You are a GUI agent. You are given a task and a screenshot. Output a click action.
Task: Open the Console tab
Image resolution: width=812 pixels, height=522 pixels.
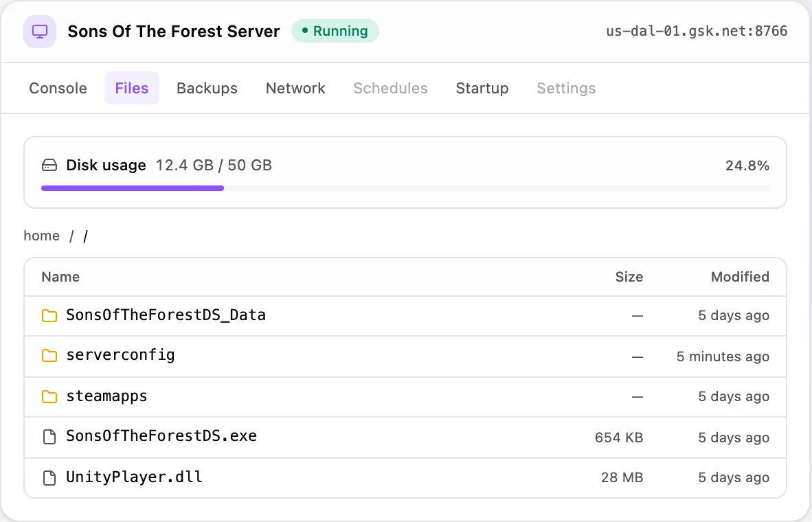pyautogui.click(x=58, y=88)
